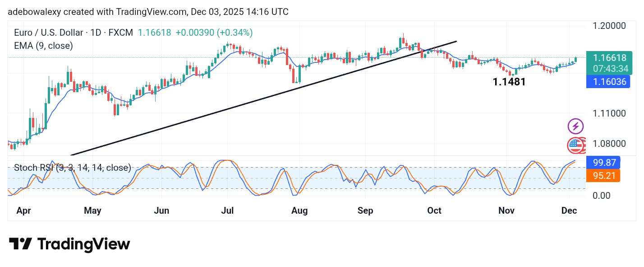Click the +0.00390 (+0.34%) change value
The width and height of the screenshot is (644, 267).
point(214,33)
